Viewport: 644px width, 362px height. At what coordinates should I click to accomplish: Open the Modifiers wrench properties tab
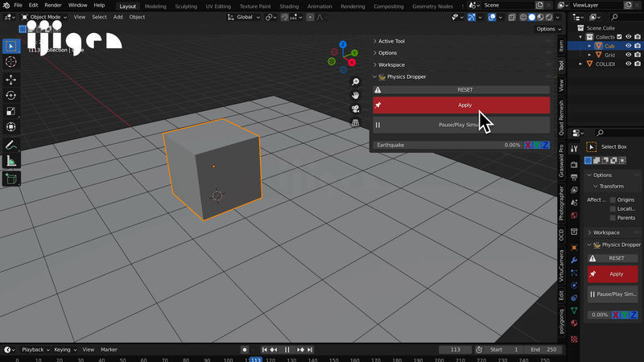click(x=574, y=260)
